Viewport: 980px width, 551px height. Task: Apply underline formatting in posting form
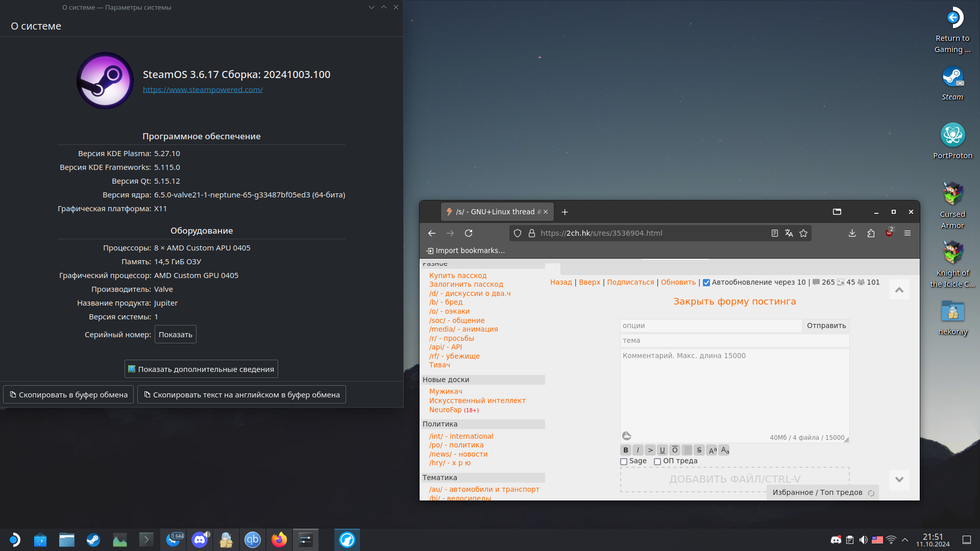point(662,450)
